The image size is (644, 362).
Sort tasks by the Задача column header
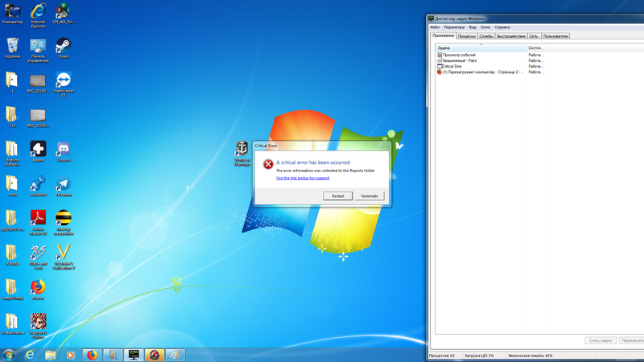[x=481, y=47]
